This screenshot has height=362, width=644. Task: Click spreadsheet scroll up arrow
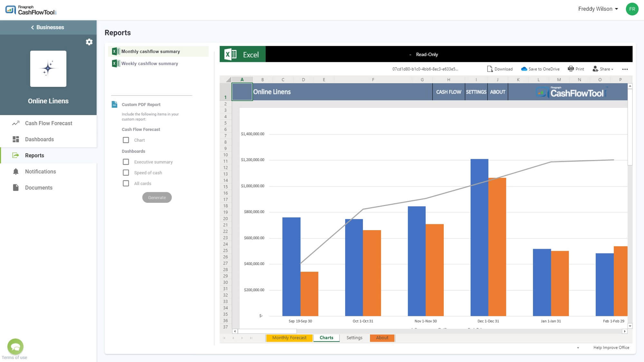click(x=630, y=86)
